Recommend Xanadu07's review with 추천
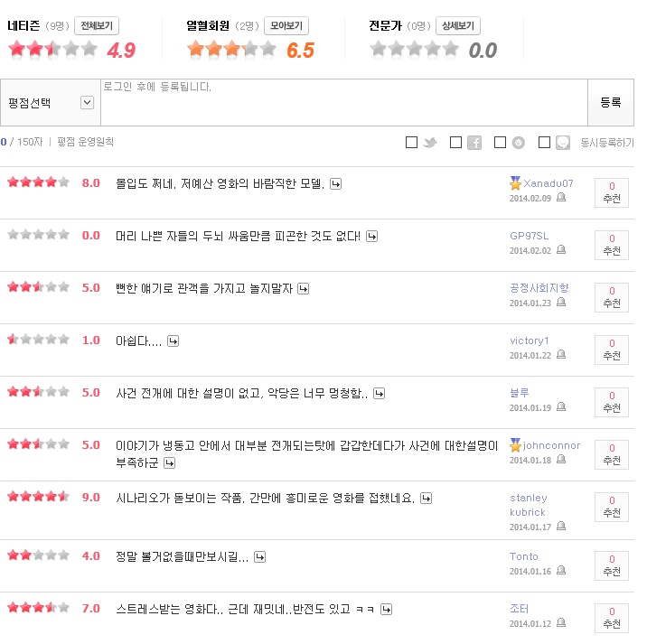Screen dimensions: 647x644 pos(612,192)
